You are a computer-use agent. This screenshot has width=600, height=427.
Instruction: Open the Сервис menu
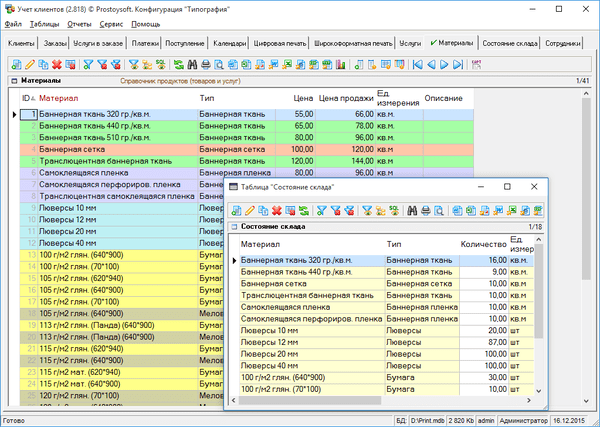click(111, 24)
